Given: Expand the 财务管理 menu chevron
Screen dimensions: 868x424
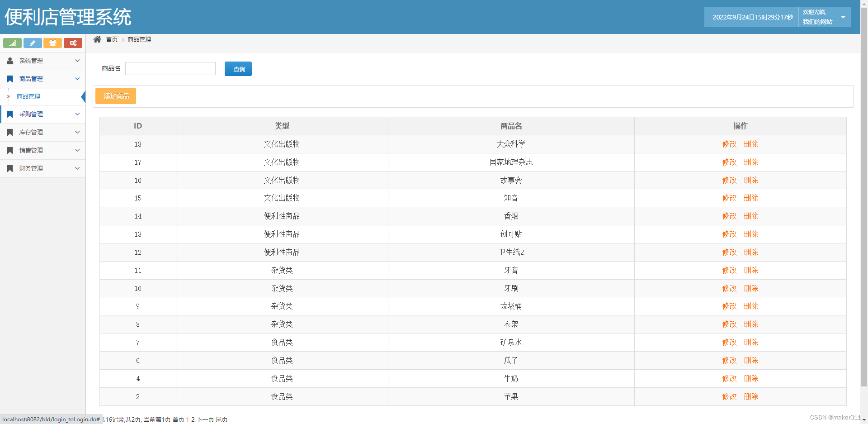Looking at the screenshot, I should [77, 168].
